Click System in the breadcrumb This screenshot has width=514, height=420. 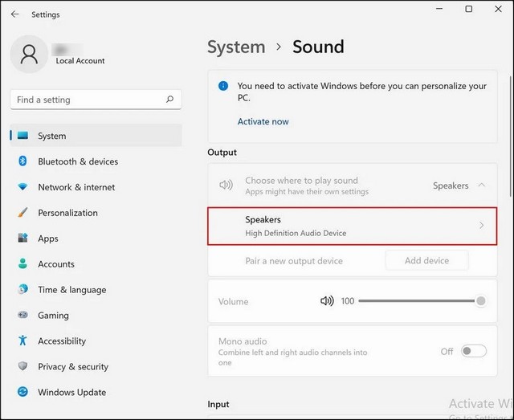pyautogui.click(x=236, y=47)
